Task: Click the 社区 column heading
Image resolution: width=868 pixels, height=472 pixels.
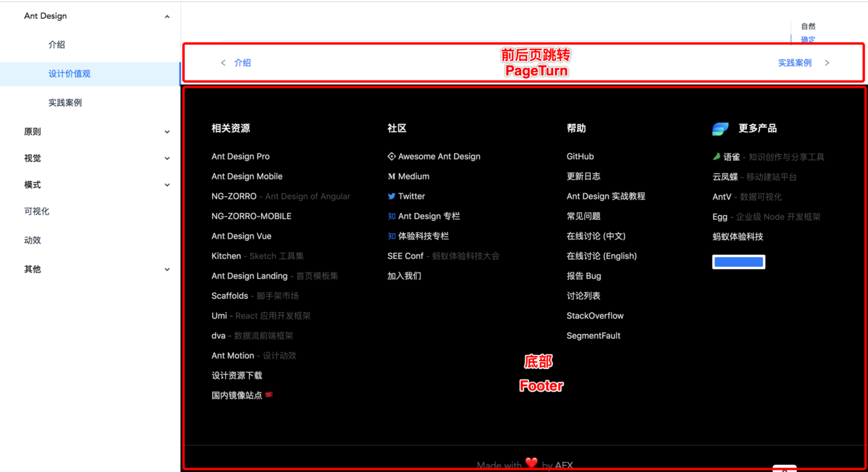Action: pos(397,128)
